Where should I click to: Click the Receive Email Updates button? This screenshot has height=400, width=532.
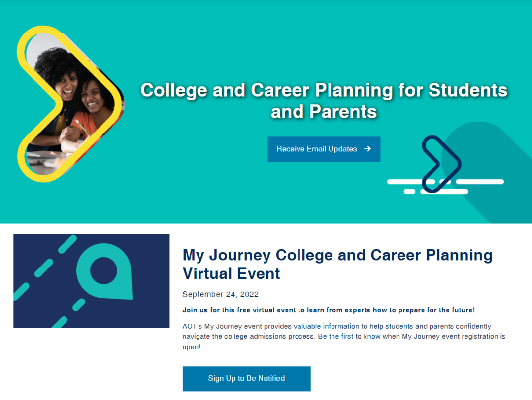[317, 149]
